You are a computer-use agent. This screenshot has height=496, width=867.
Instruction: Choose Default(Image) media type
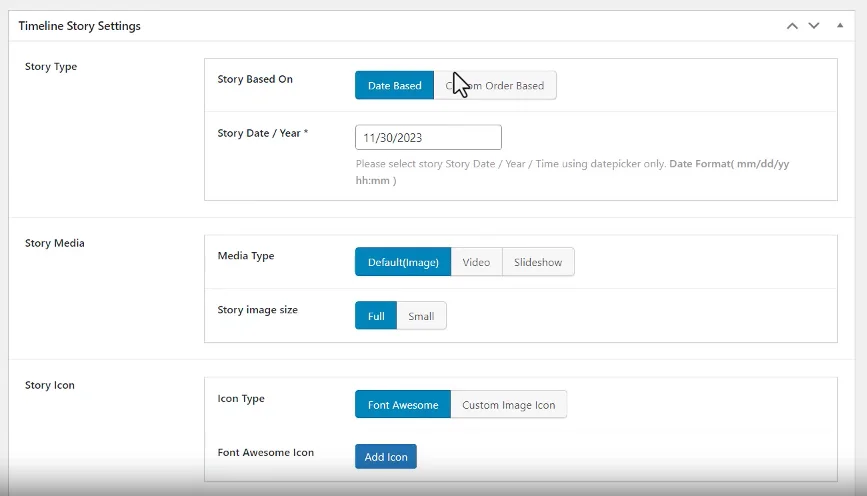point(402,262)
